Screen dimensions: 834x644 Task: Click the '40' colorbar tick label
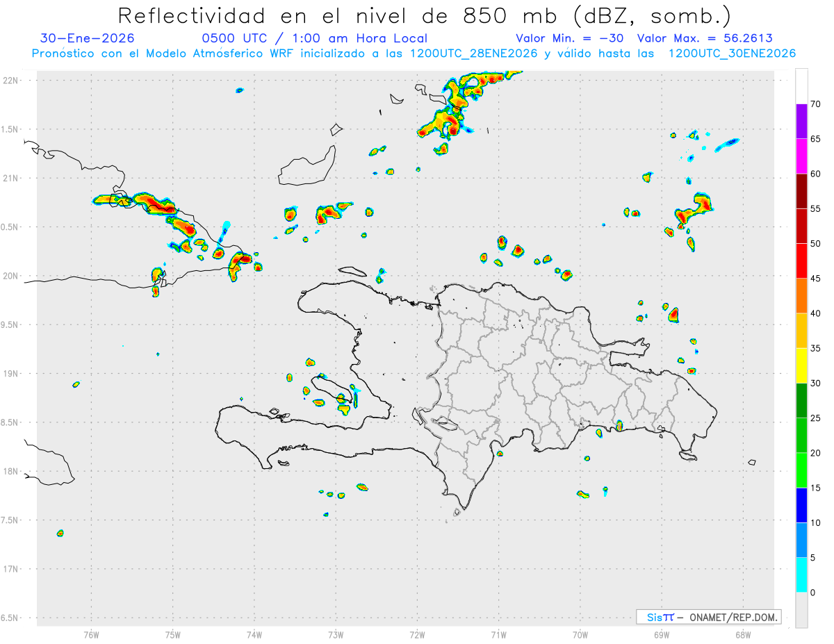[x=816, y=313]
